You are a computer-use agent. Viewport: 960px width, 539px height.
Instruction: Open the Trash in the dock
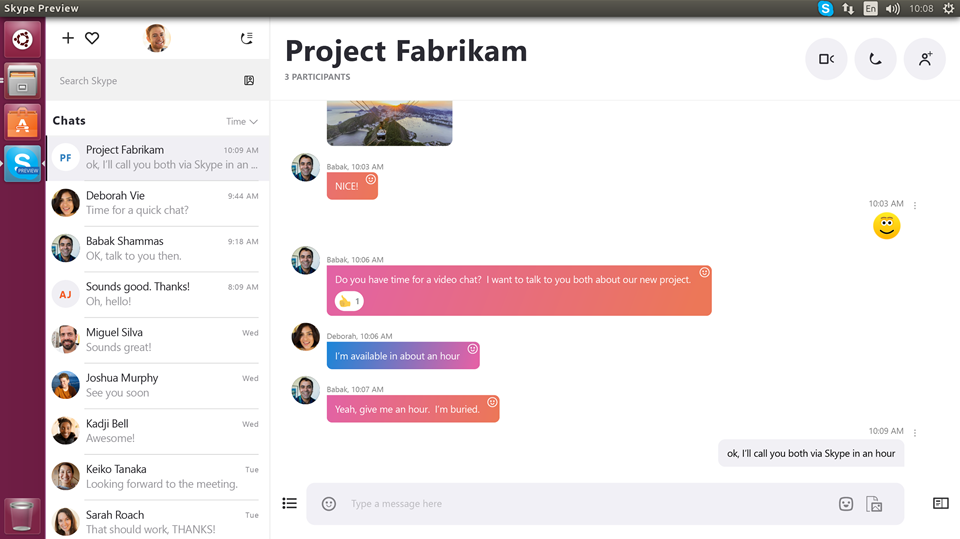pos(22,516)
